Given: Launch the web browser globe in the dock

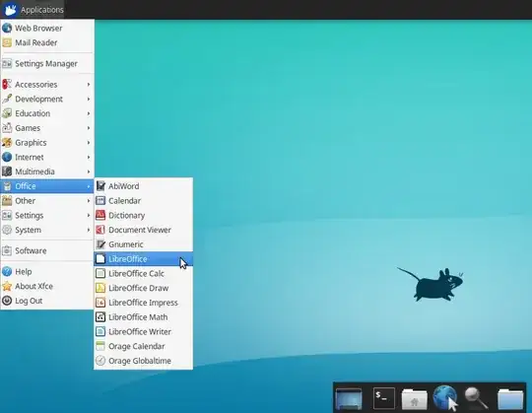Looking at the screenshot, I should [x=445, y=398].
